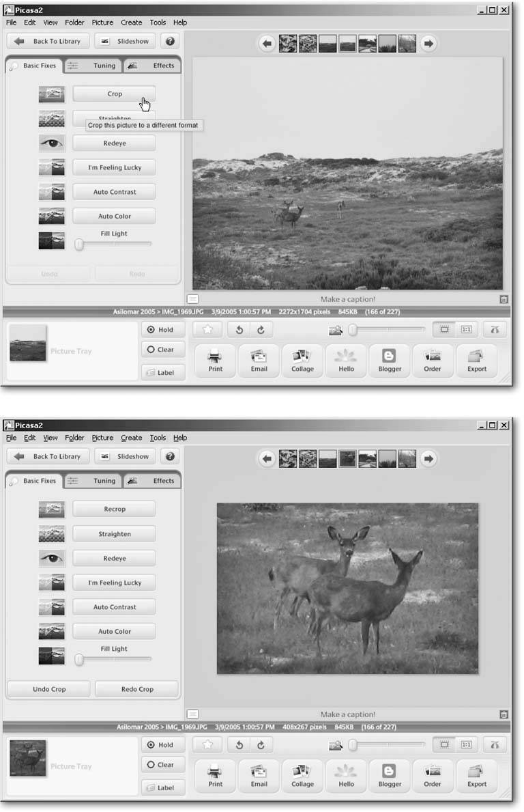
Task: Click help question-mark icon in lower window
Action: [170, 456]
